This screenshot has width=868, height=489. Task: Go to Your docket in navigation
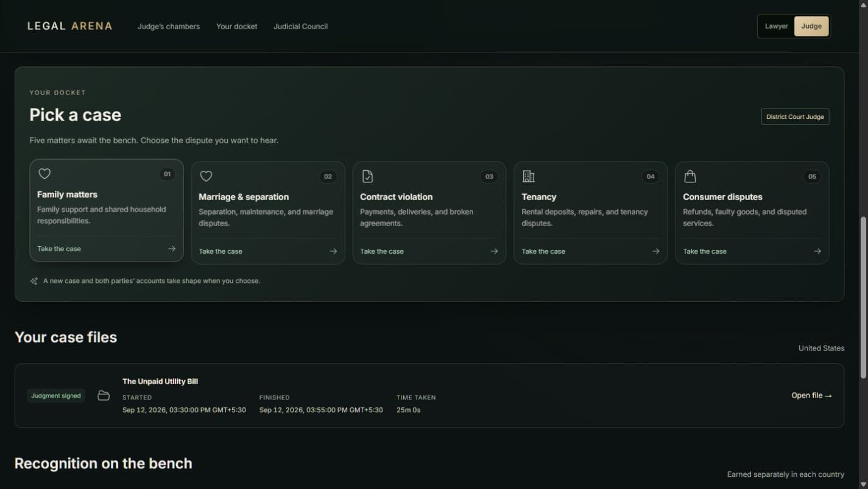click(x=237, y=26)
